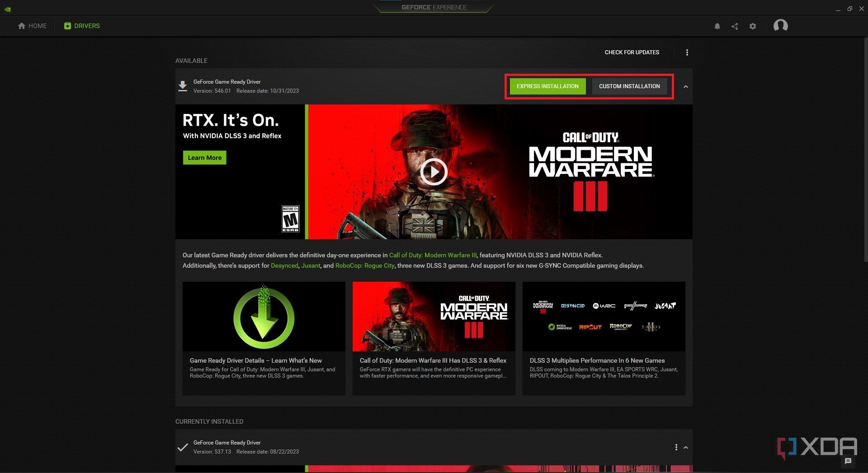Open the user account avatar
The width and height of the screenshot is (868, 473).
click(781, 26)
